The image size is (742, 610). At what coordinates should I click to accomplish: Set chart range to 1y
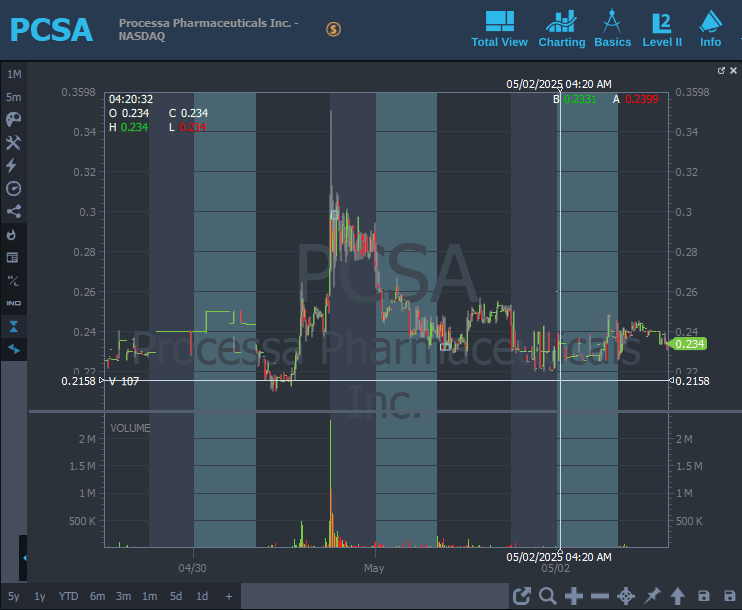click(40, 596)
